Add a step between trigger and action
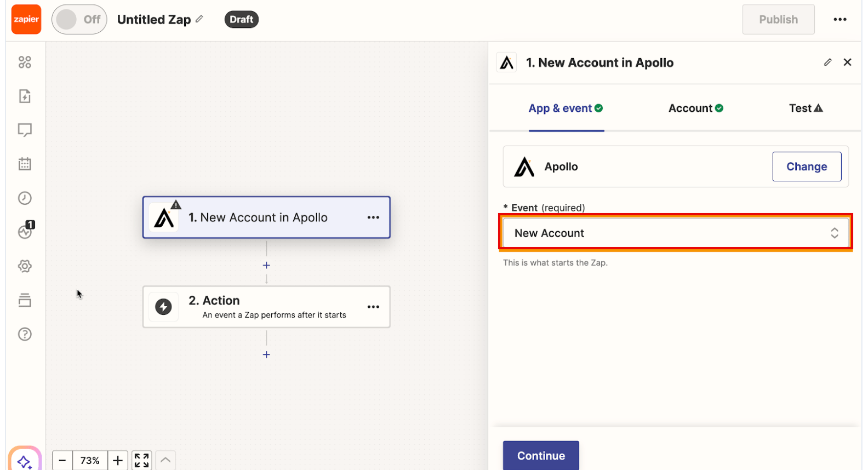The width and height of the screenshot is (868, 470). coord(266,265)
